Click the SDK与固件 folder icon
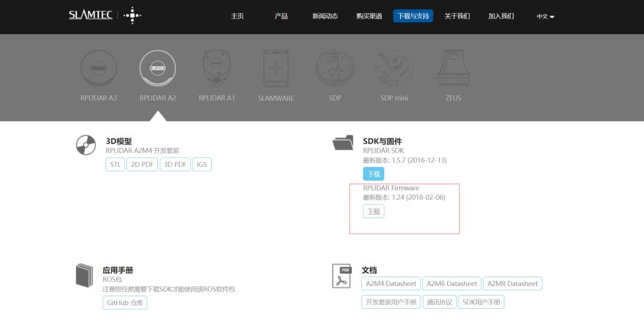 point(343,142)
